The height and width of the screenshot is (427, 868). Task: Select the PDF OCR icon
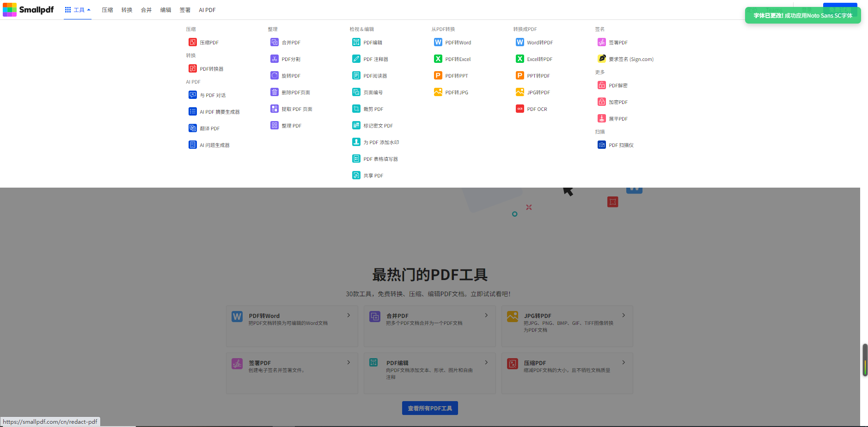point(520,109)
